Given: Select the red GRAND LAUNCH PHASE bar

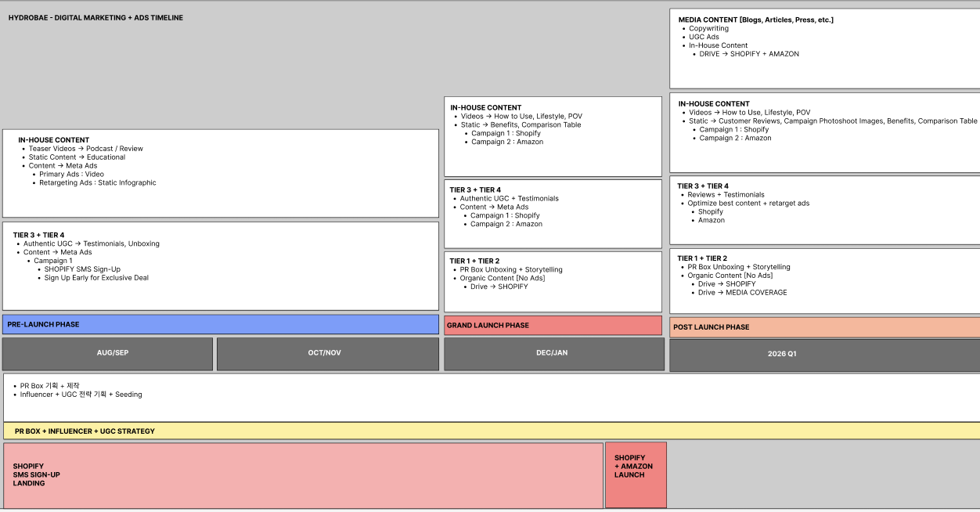Looking at the screenshot, I should pyautogui.click(x=553, y=325).
